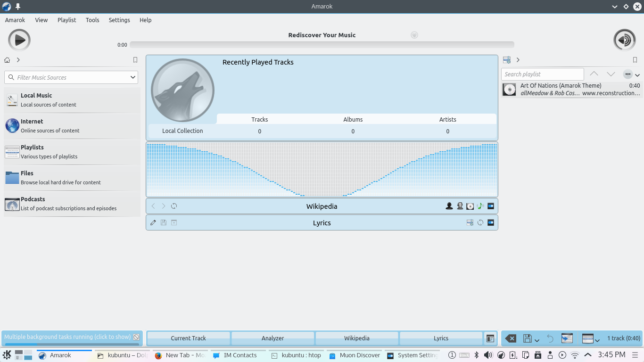Expand the playlist layout arrow at top right
Image resolution: width=644 pixels, height=362 pixels.
click(x=637, y=75)
